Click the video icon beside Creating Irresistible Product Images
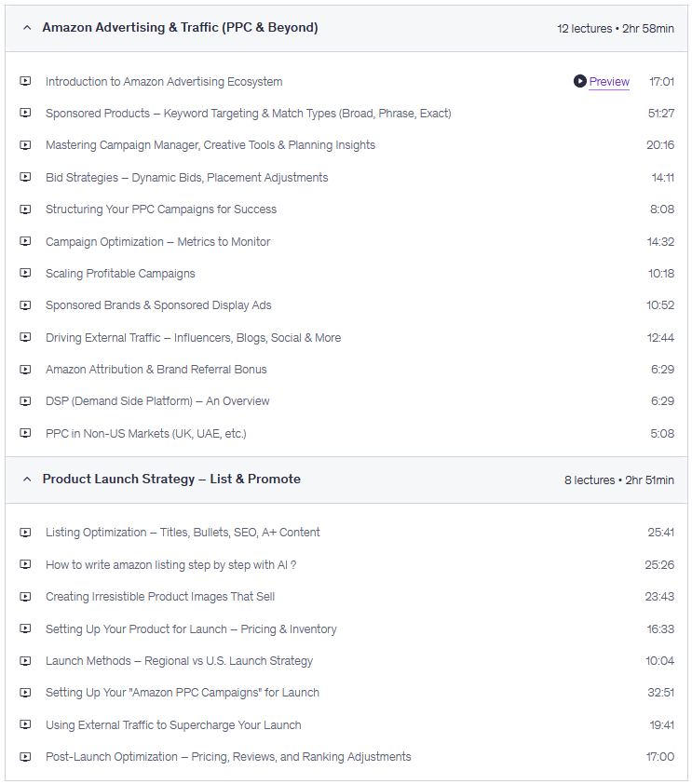This screenshot has height=784, width=692. point(25,596)
